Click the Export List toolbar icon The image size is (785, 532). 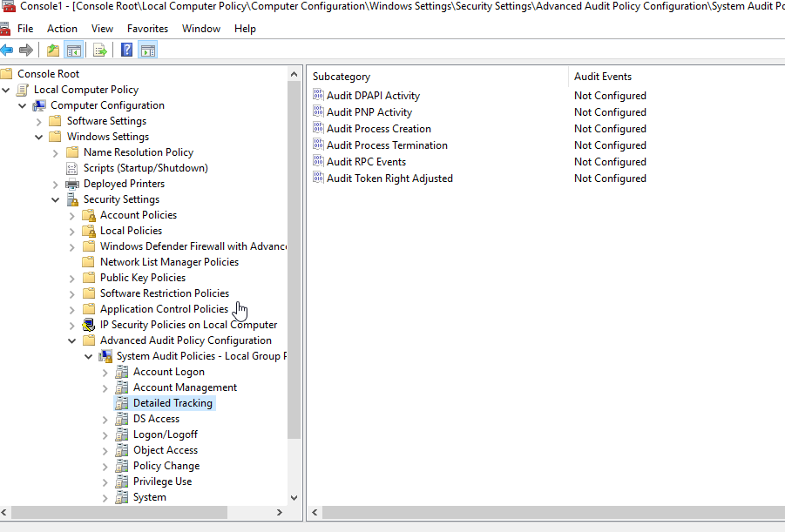tap(100, 50)
